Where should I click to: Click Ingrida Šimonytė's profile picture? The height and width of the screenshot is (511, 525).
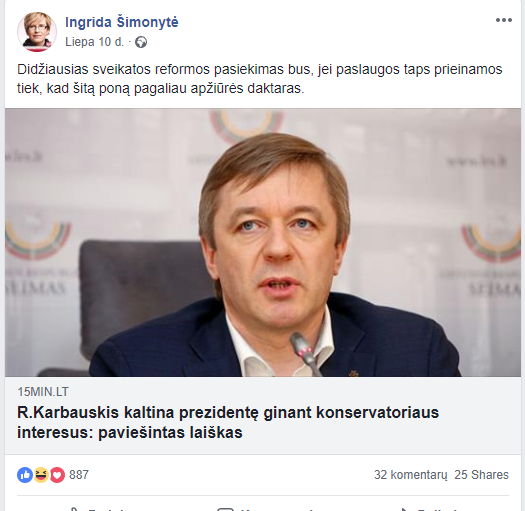(x=37, y=32)
